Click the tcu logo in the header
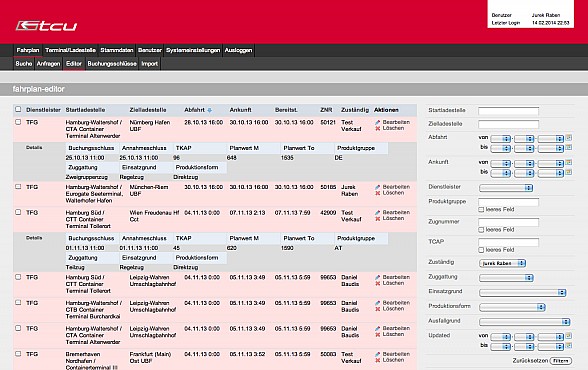Image resolution: width=588 pixels, height=370 pixels. point(46,25)
